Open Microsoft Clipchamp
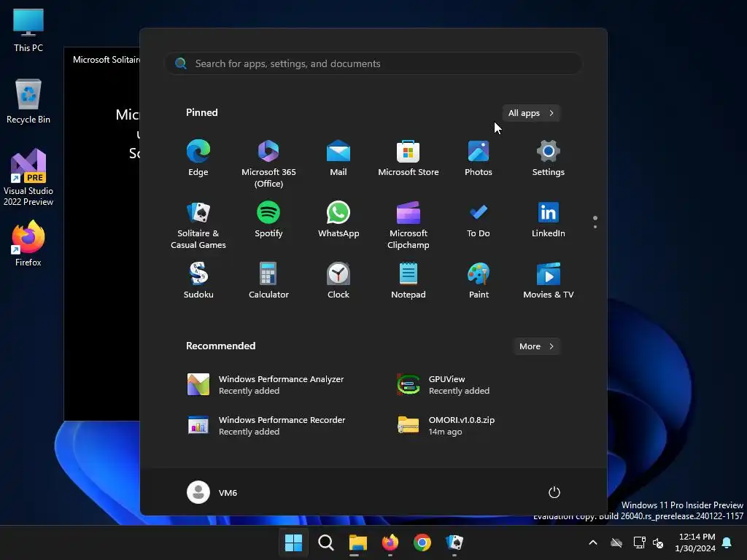Viewport: 747px width, 560px height. [409, 225]
